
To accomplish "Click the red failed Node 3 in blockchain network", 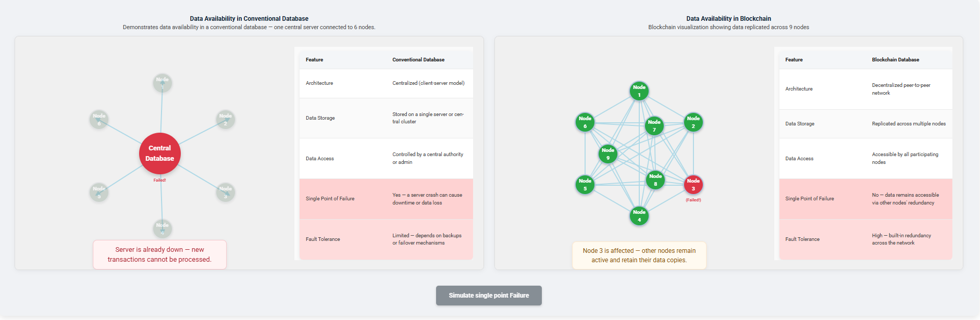I will (x=693, y=185).
